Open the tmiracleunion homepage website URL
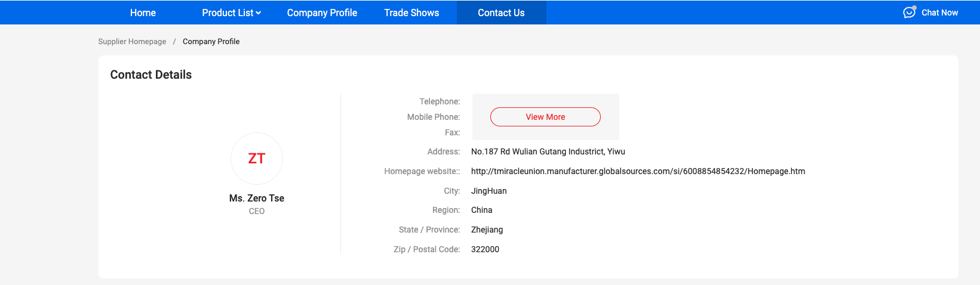This screenshot has width=980, height=285. (x=638, y=171)
